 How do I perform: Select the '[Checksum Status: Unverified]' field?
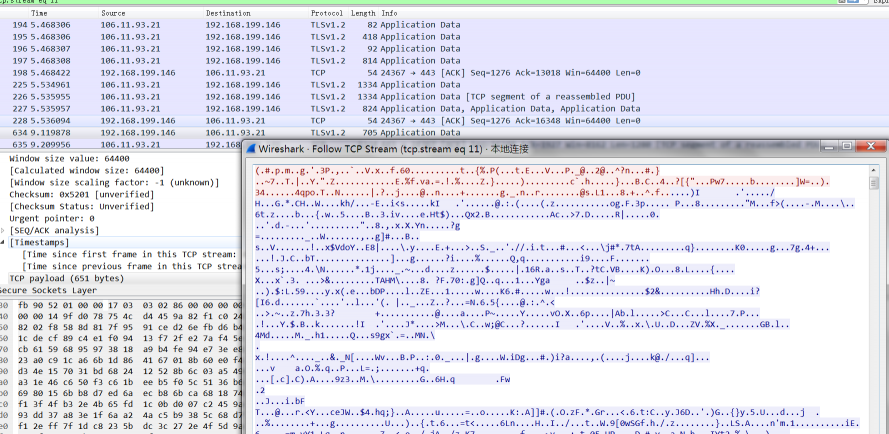click(82, 207)
